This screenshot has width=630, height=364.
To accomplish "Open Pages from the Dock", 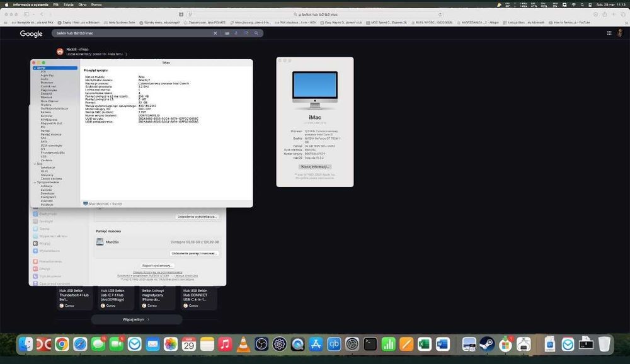I will pos(406,344).
